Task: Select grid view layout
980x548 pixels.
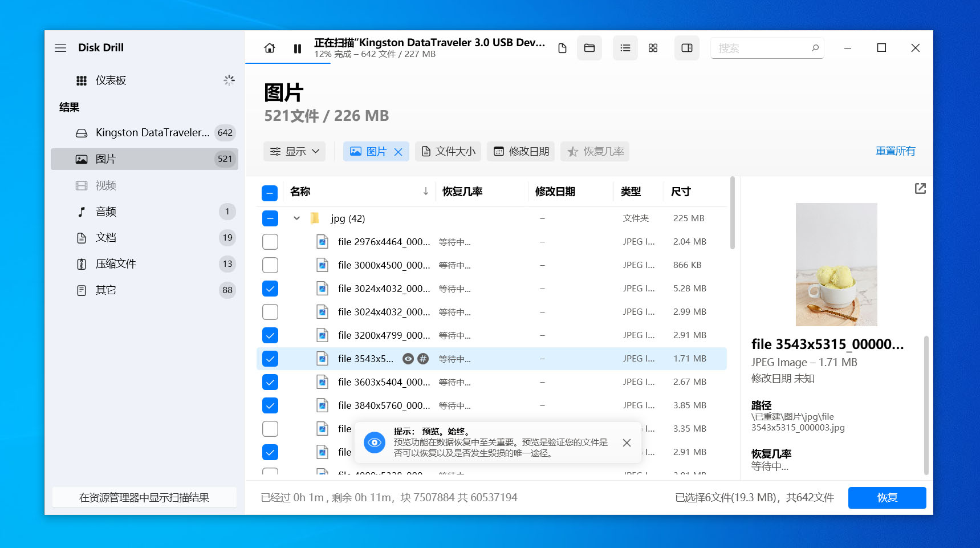Action: coord(653,48)
